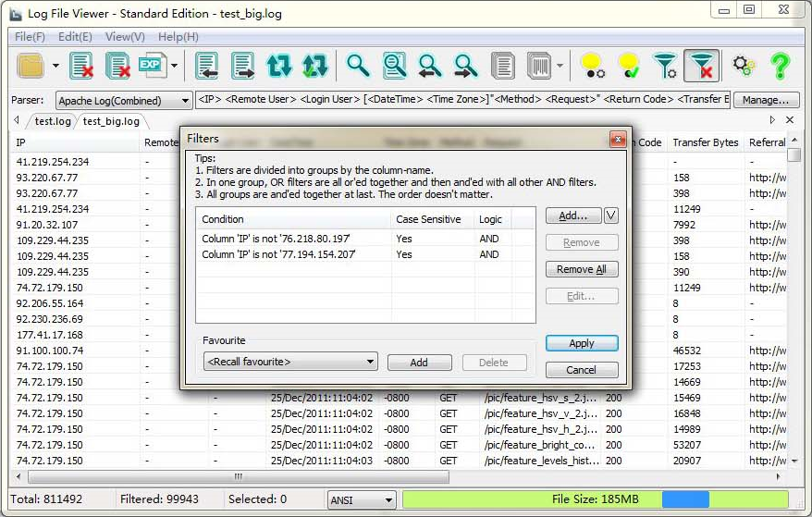This screenshot has width=812, height=517.
Task: Open the ANSI encoding dropdown
Action: click(362, 499)
